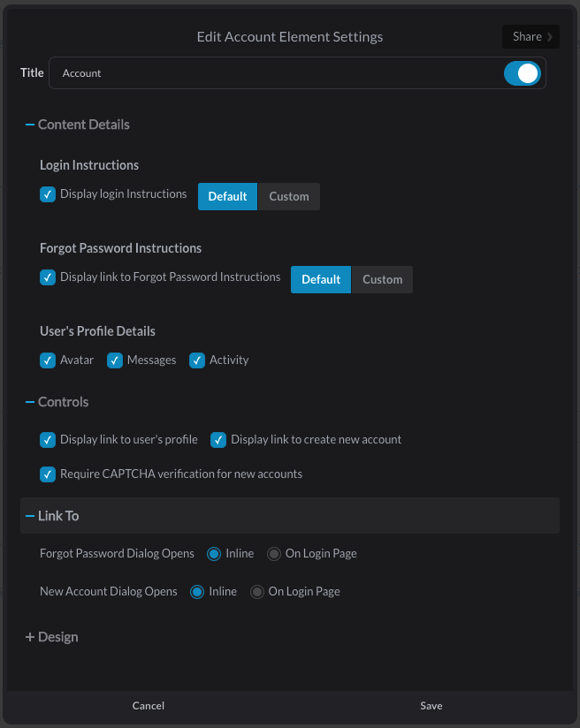This screenshot has height=728, width=580.
Task: Click the Save button
Action: [431, 706]
